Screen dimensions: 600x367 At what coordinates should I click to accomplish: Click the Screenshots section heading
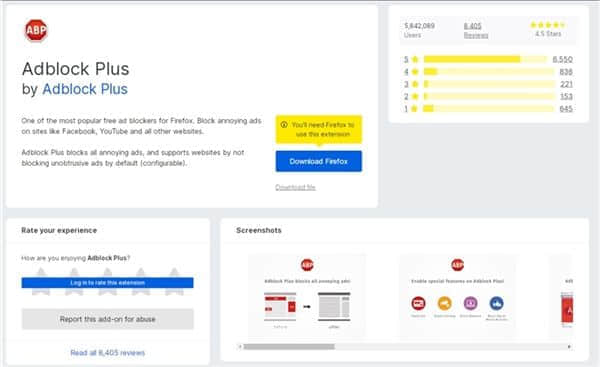(259, 230)
